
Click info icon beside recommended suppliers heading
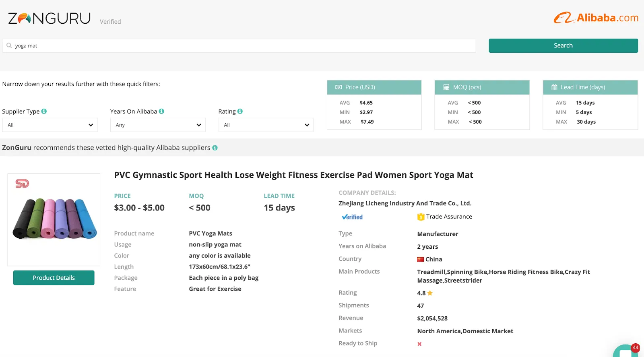tap(215, 148)
